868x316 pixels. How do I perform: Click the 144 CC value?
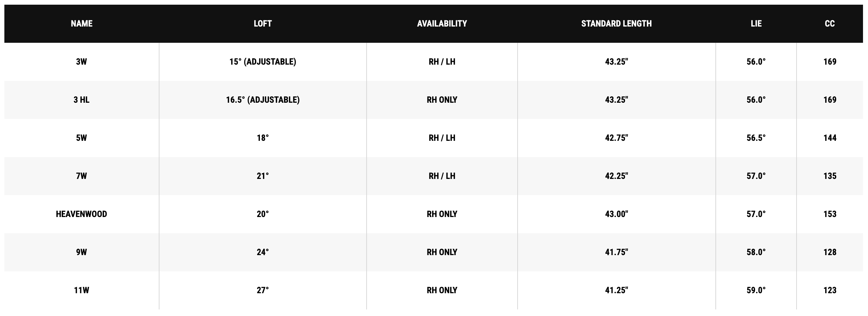pyautogui.click(x=830, y=138)
